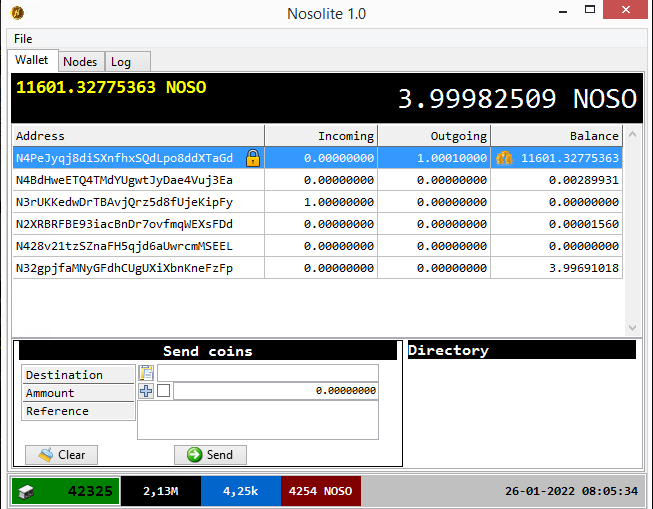Click the Address column header
Screen dimensions: 653x509
pyautogui.click(x=139, y=136)
